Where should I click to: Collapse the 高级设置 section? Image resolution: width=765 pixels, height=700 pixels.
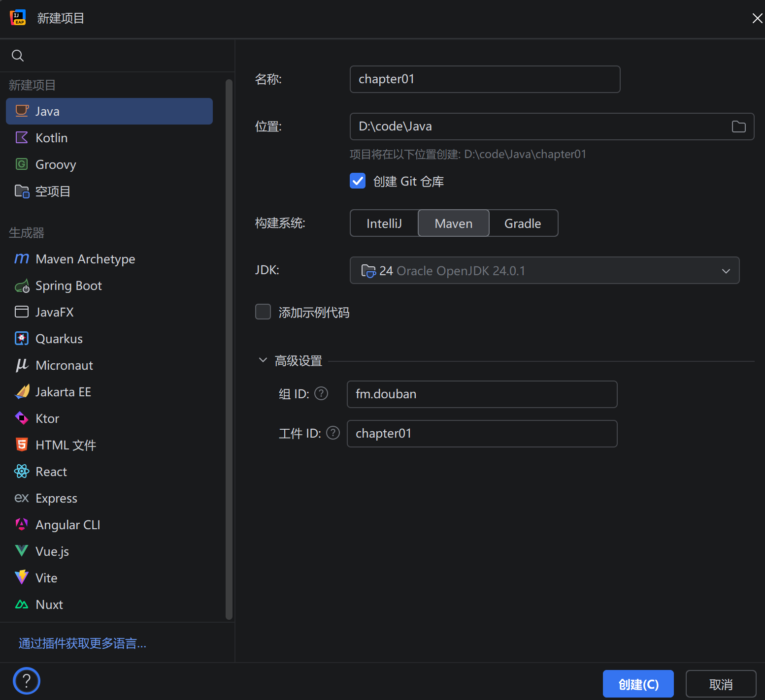[263, 360]
